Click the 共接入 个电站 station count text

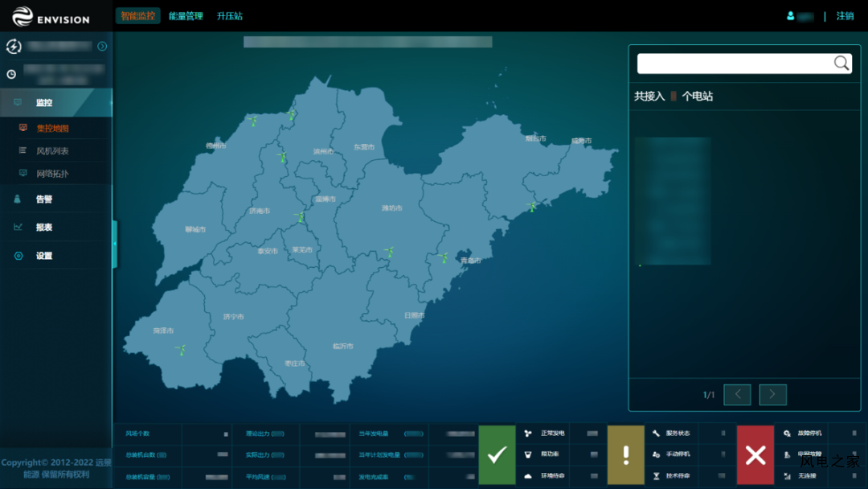(x=674, y=97)
